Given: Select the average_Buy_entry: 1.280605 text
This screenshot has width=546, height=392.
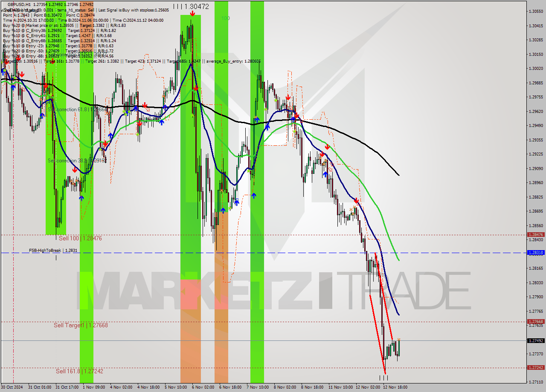Looking at the screenshot, I should [x=233, y=61].
